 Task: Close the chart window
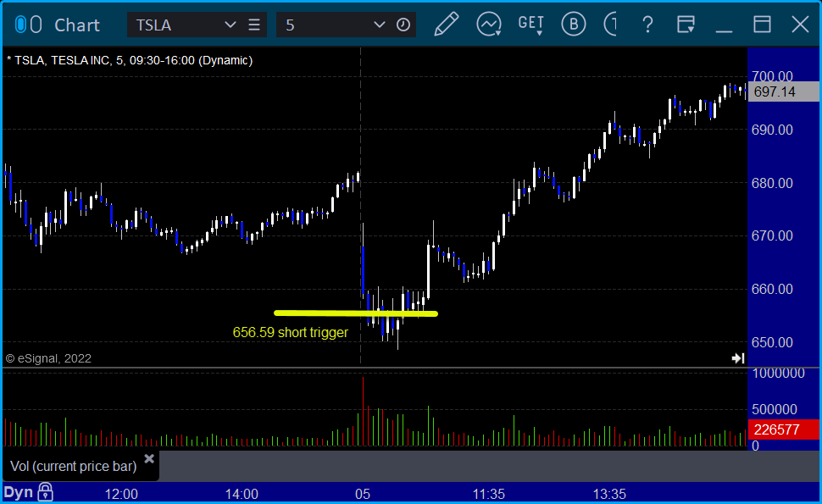800,24
